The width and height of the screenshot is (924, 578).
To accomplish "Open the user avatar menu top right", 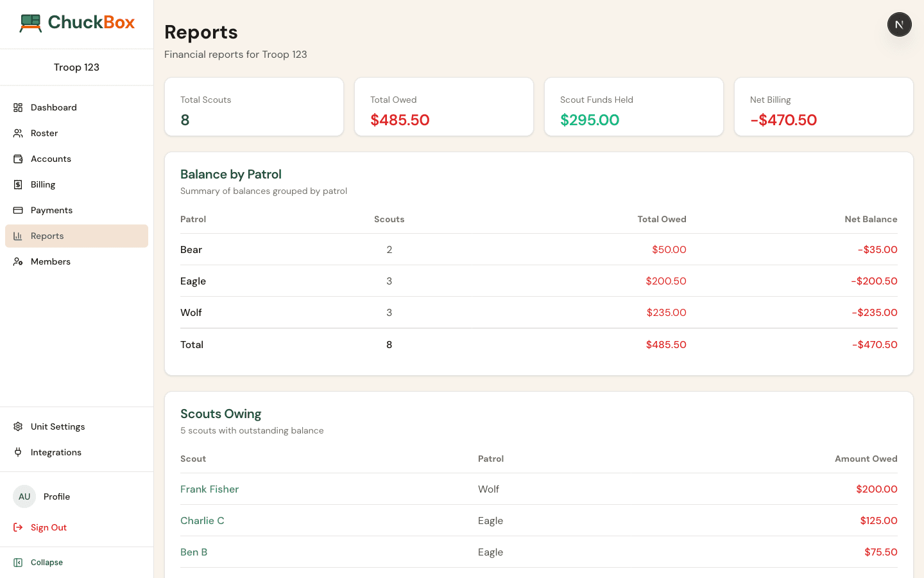I will [x=899, y=24].
